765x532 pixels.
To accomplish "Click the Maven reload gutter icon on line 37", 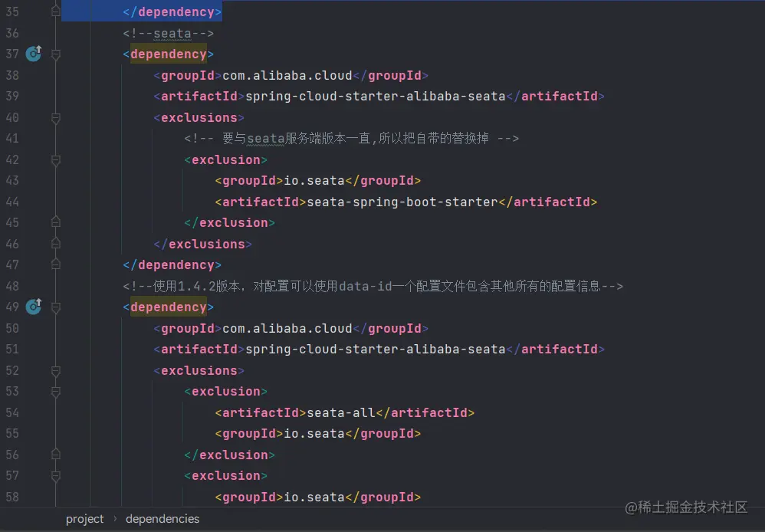I will tap(34, 53).
